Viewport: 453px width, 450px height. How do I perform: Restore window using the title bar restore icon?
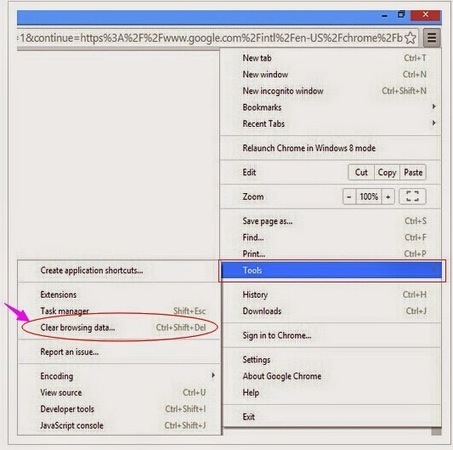401,14
